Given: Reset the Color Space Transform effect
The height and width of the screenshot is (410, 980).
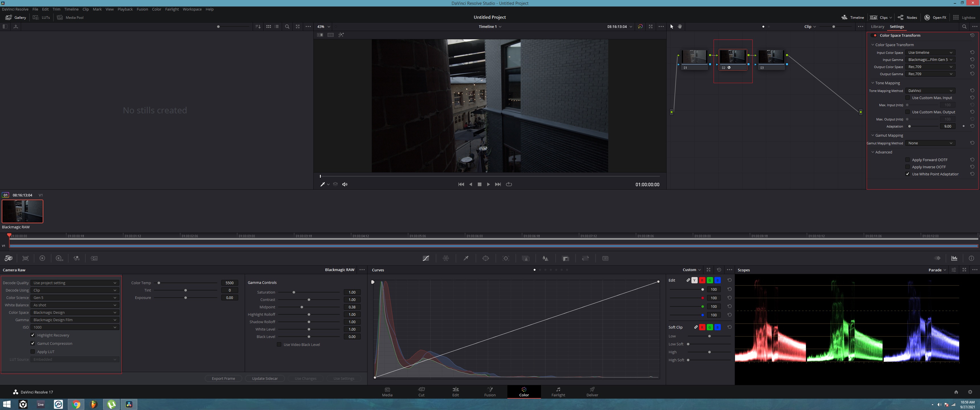Looking at the screenshot, I should (x=972, y=35).
